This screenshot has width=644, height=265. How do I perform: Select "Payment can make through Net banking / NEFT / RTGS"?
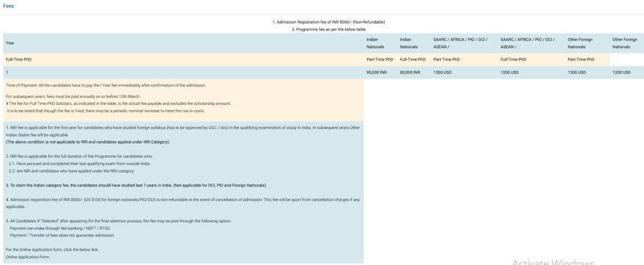60,228
